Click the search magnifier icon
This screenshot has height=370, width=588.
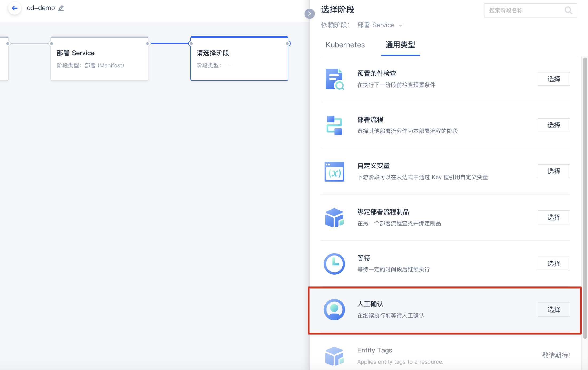click(568, 10)
